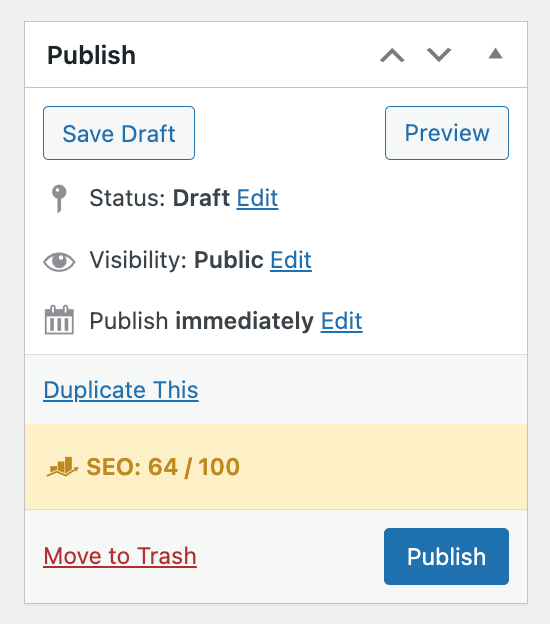This screenshot has height=624, width=550.
Task: Collapse the Publish panel with the triangle
Action: (x=495, y=54)
